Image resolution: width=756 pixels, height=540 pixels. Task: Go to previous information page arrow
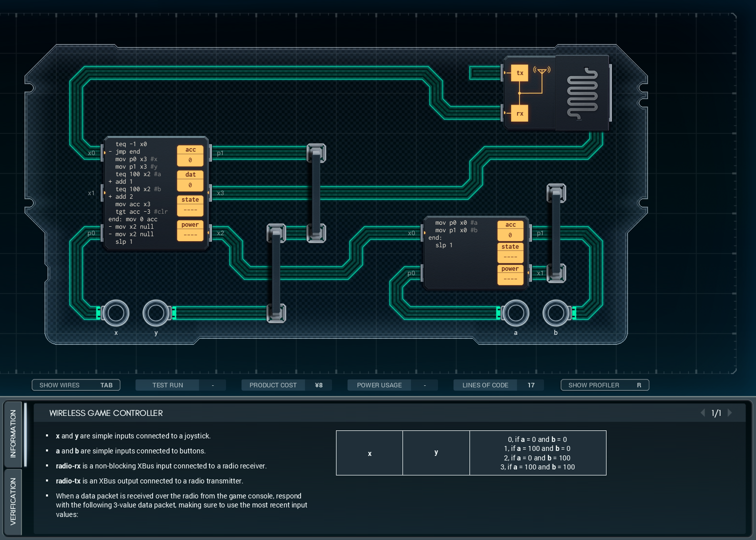703,413
